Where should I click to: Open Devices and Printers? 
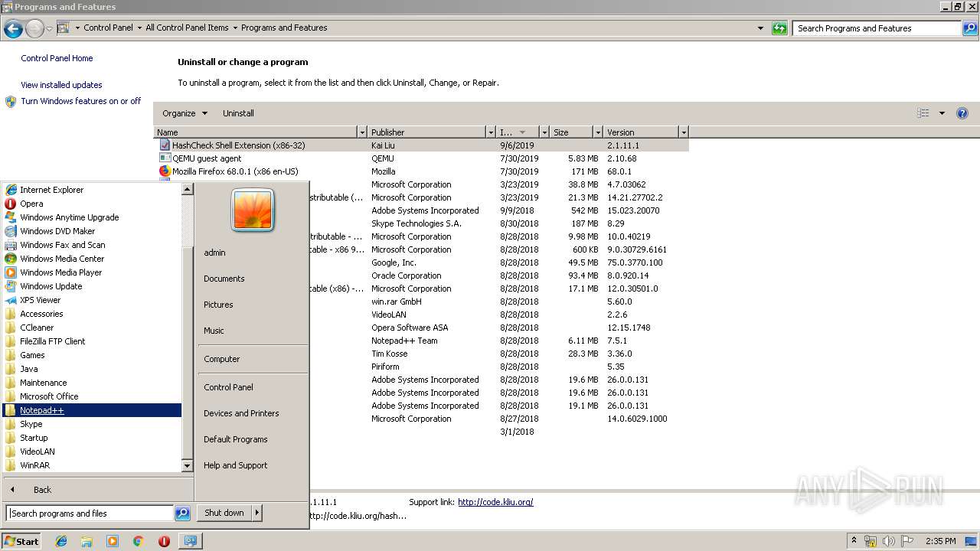click(x=241, y=413)
